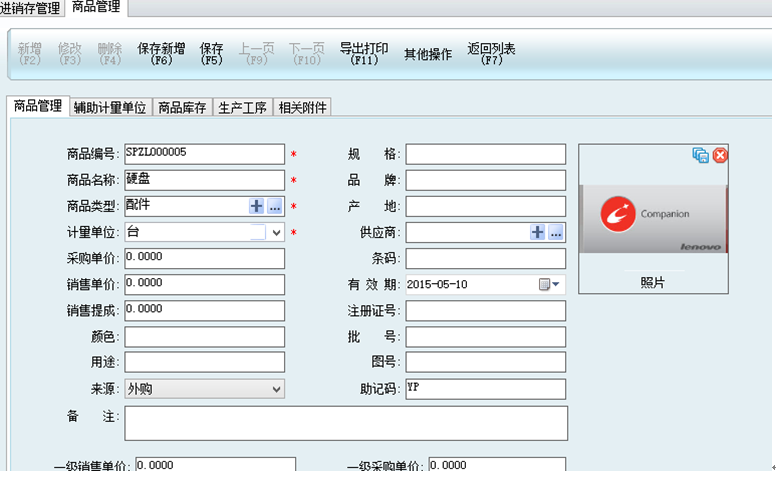776x477 pixels.
Task: Switch to the 辅助计量单位 tab
Action: [x=110, y=107]
